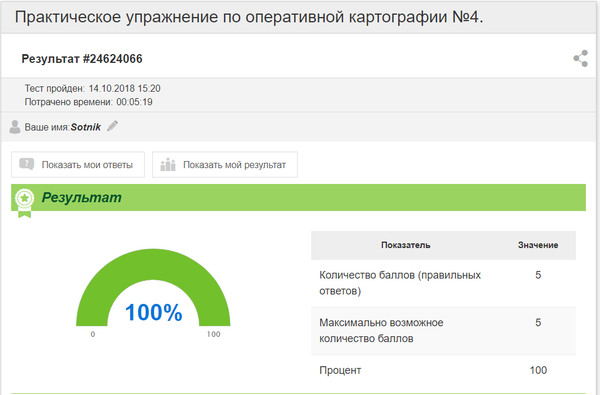The height and width of the screenshot is (395, 600).
Task: Click the value 100 in the Процент row
Action: coord(538,370)
